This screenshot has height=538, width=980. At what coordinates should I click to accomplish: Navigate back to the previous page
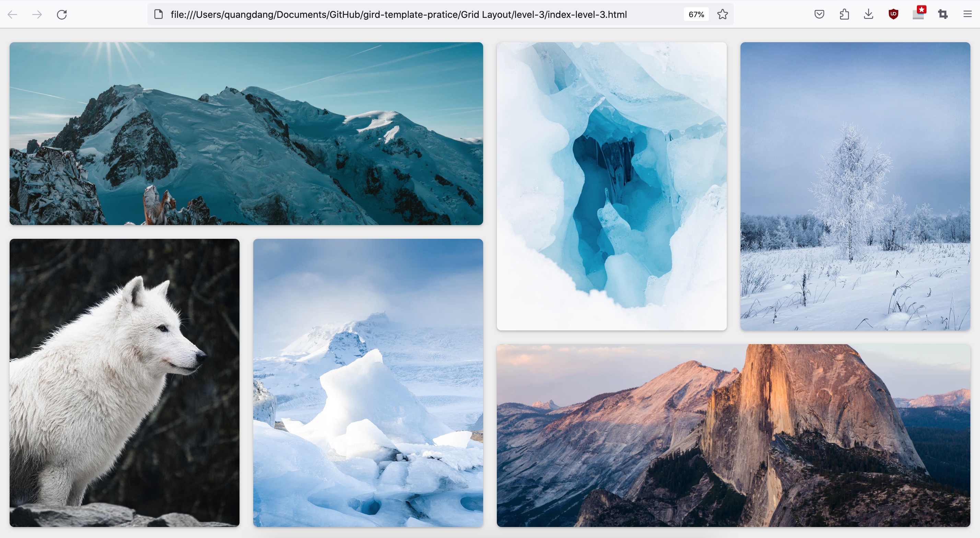pyautogui.click(x=13, y=14)
